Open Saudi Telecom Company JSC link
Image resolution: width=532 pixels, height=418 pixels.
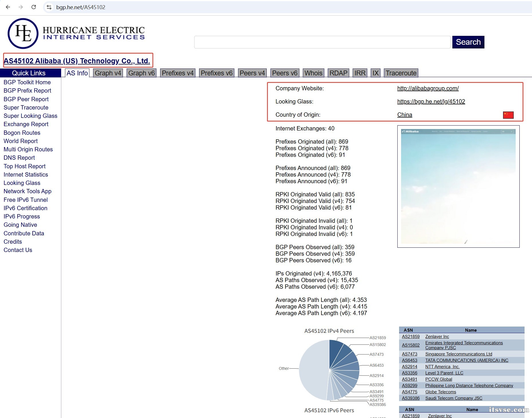[454, 398]
